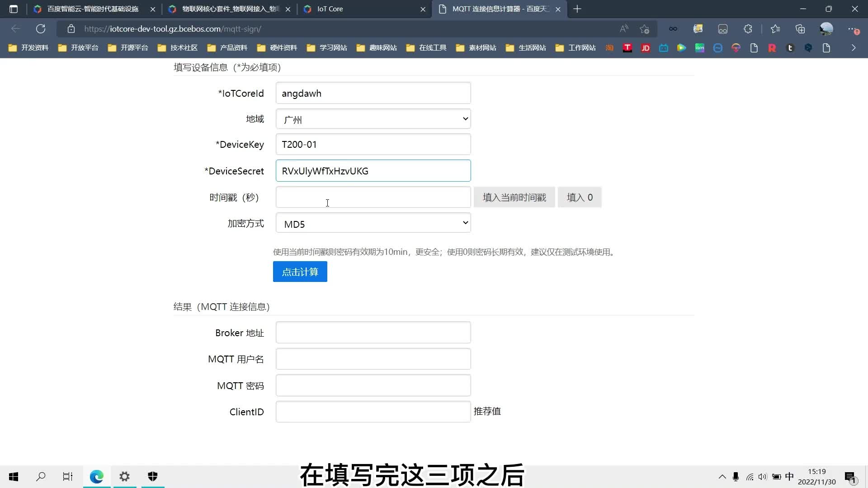
Task: Open the 产品资料 bookmark folder
Action: pyautogui.click(x=227, y=48)
